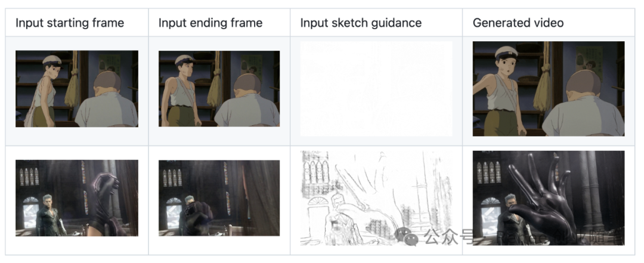The width and height of the screenshot is (644, 263).
Task: Open the dark cathedral starting frame image
Action: pos(77,197)
